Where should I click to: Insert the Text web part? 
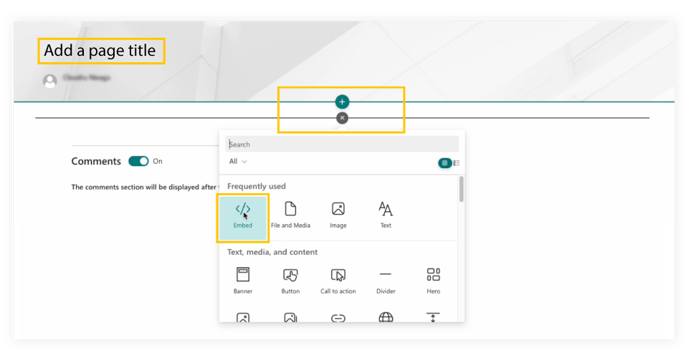click(x=386, y=215)
